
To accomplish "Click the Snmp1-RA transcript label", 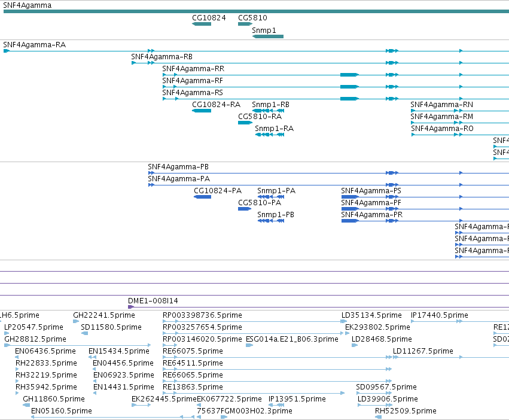I will coord(275,129).
